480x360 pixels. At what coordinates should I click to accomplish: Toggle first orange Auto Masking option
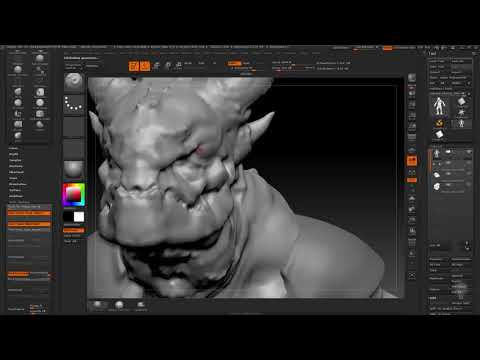pyautogui.click(x=29, y=213)
